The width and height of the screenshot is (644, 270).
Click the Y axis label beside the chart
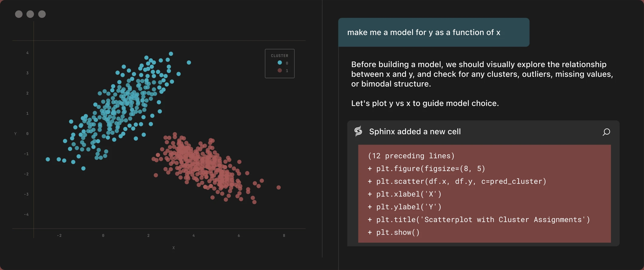click(15, 134)
